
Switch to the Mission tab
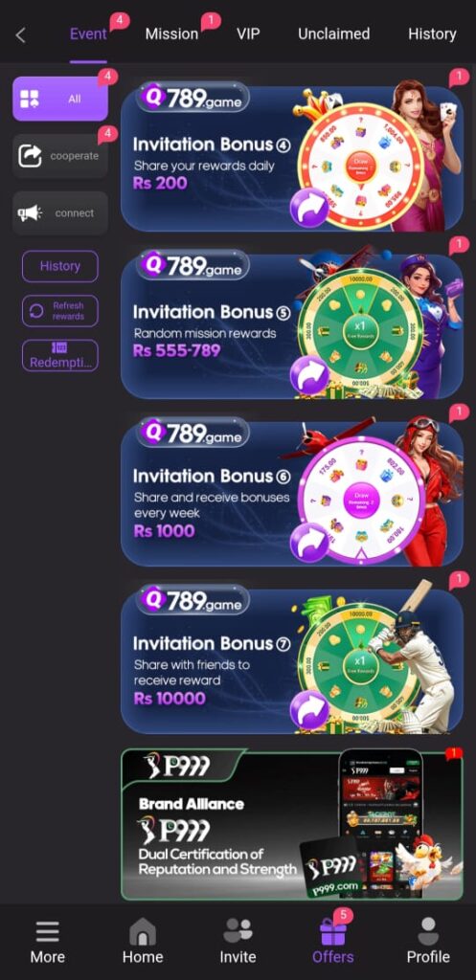(172, 33)
